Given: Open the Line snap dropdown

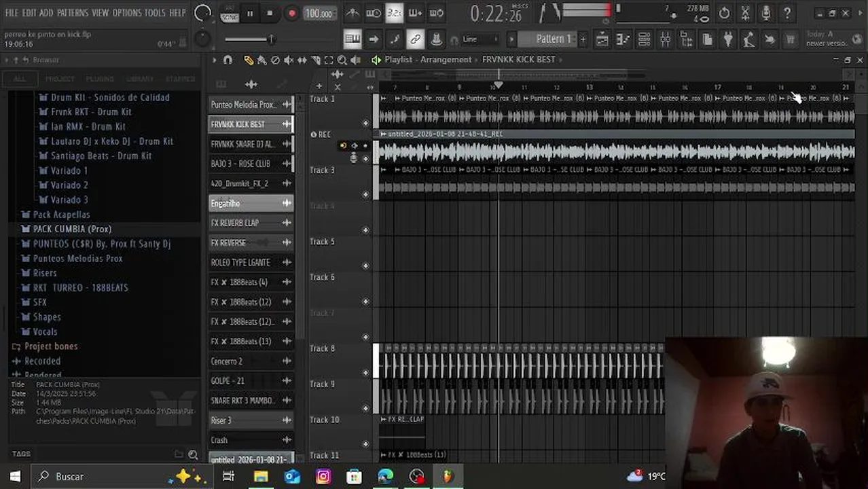Looking at the screenshot, I should tap(480, 39).
